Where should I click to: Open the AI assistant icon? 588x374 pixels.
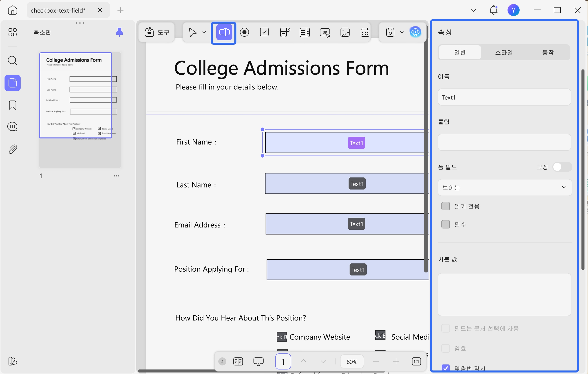point(415,32)
